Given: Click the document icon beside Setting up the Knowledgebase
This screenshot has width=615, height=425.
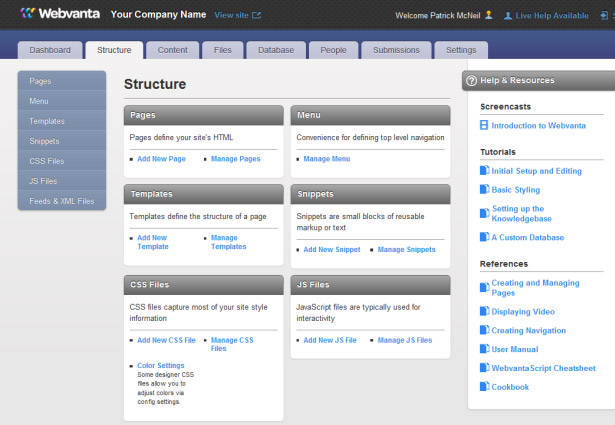Looking at the screenshot, I should pos(484,213).
